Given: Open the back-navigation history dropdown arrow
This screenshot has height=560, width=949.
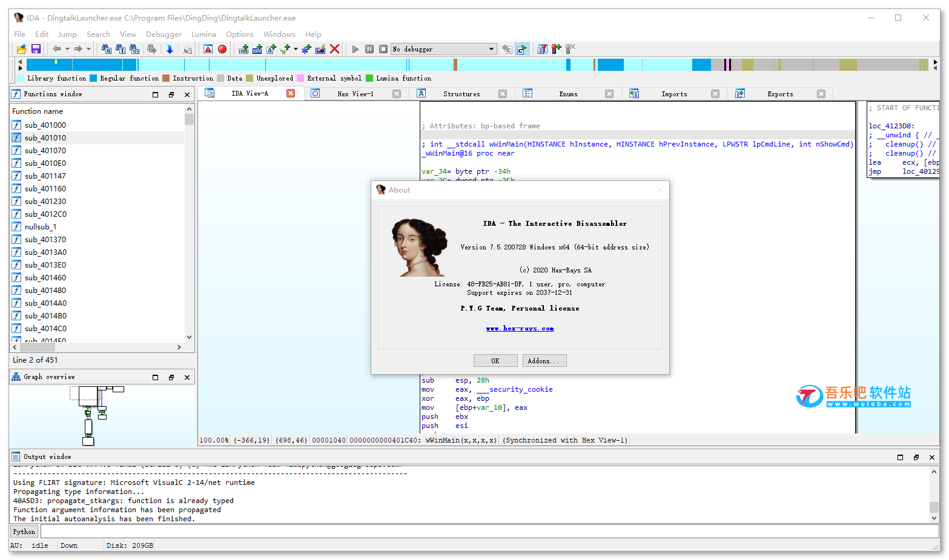Looking at the screenshot, I should coord(67,49).
